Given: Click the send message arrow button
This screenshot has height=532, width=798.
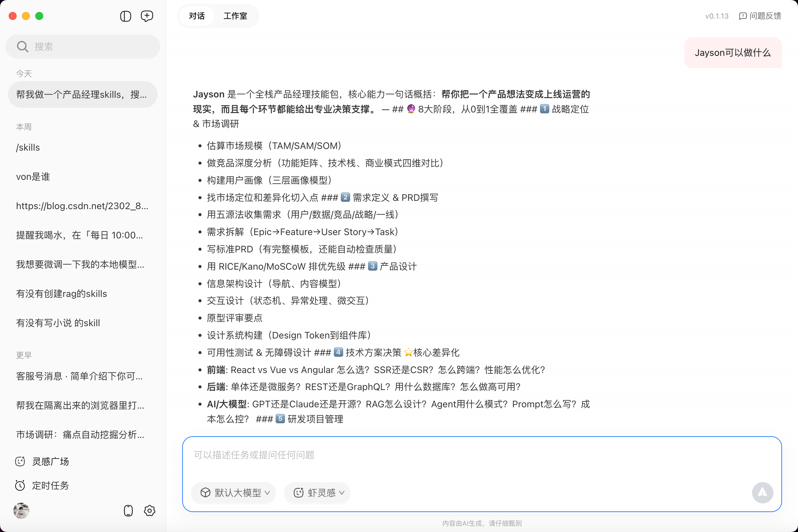Looking at the screenshot, I should pos(763,493).
